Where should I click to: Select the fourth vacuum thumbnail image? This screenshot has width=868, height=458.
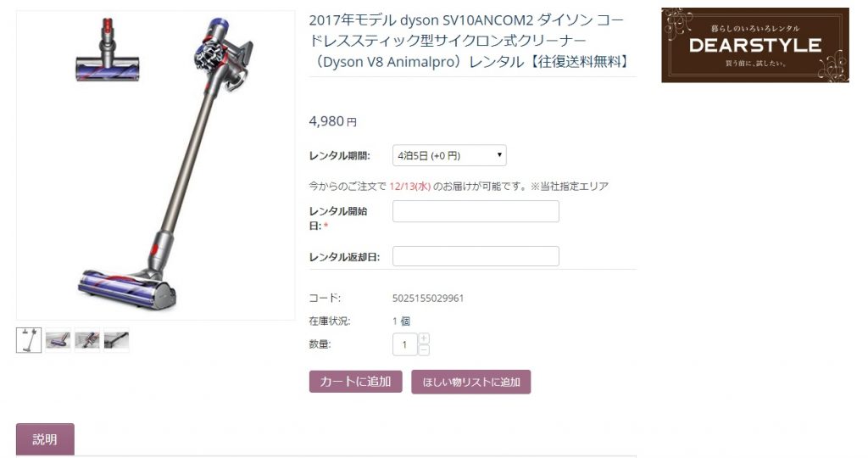click(116, 340)
